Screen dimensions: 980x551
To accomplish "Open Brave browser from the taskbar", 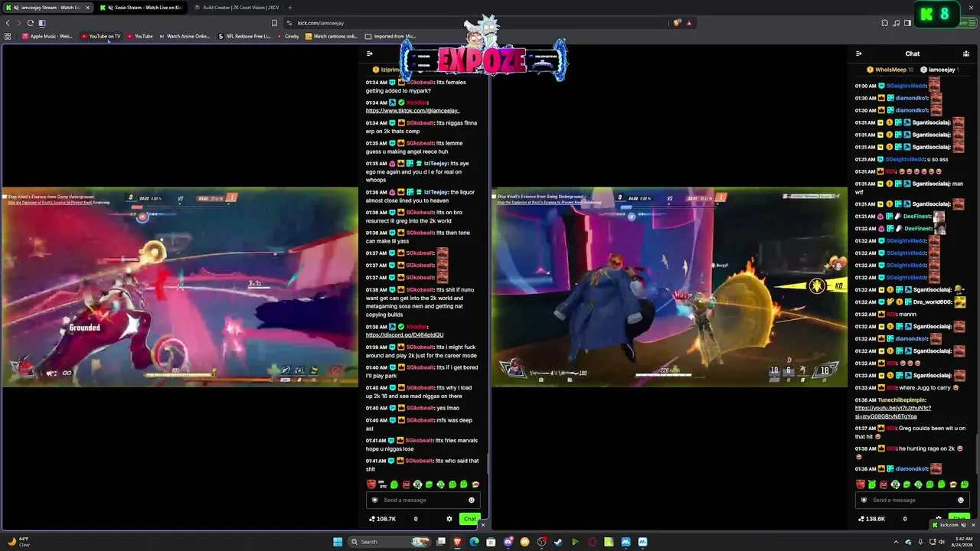I will click(458, 542).
